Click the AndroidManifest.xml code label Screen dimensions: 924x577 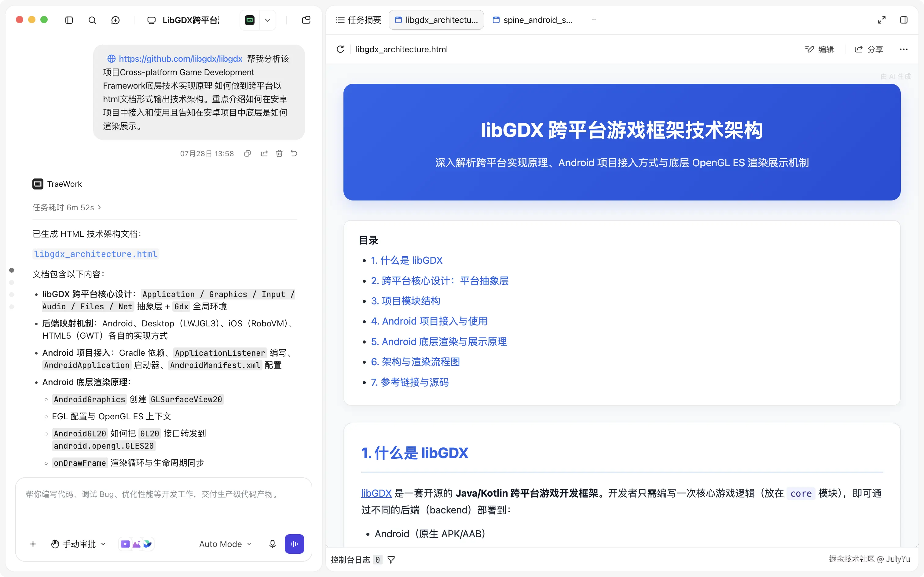coord(215,365)
